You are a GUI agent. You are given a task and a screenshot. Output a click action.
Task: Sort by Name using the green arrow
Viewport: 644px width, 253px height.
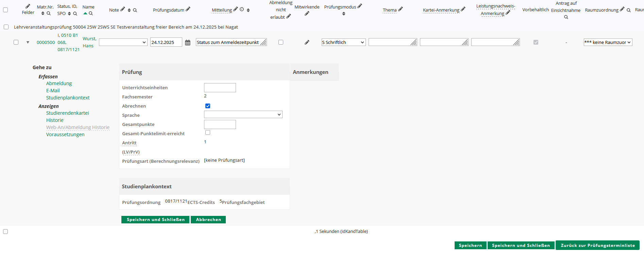[x=85, y=14]
